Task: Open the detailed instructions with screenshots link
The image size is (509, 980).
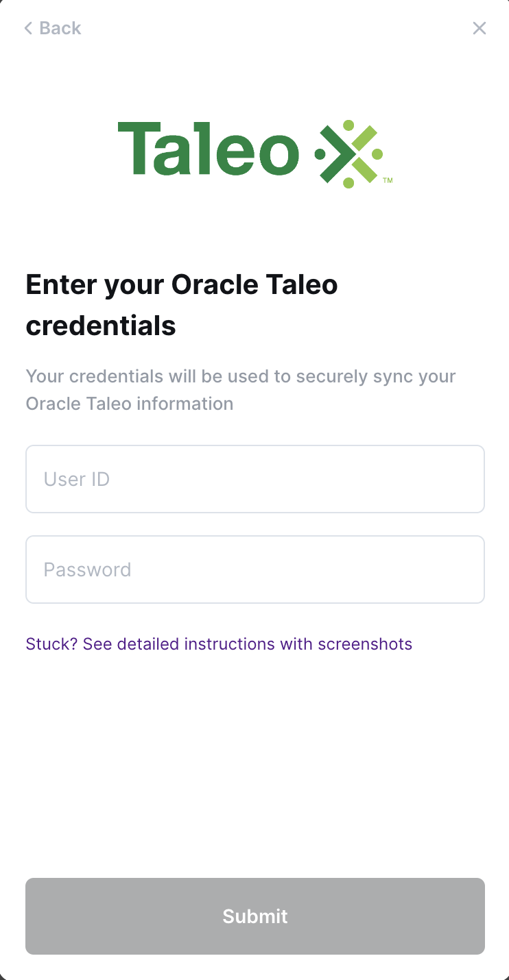Action: pyautogui.click(x=219, y=644)
